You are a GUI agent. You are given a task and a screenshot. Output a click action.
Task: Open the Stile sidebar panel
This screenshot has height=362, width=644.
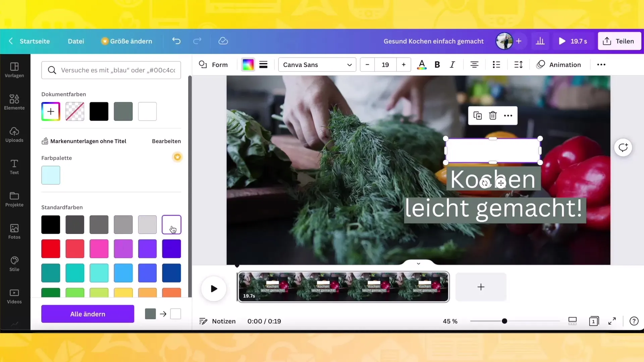[14, 264]
